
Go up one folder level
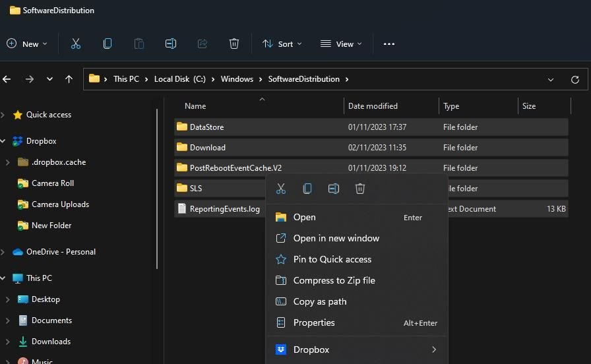(x=69, y=79)
